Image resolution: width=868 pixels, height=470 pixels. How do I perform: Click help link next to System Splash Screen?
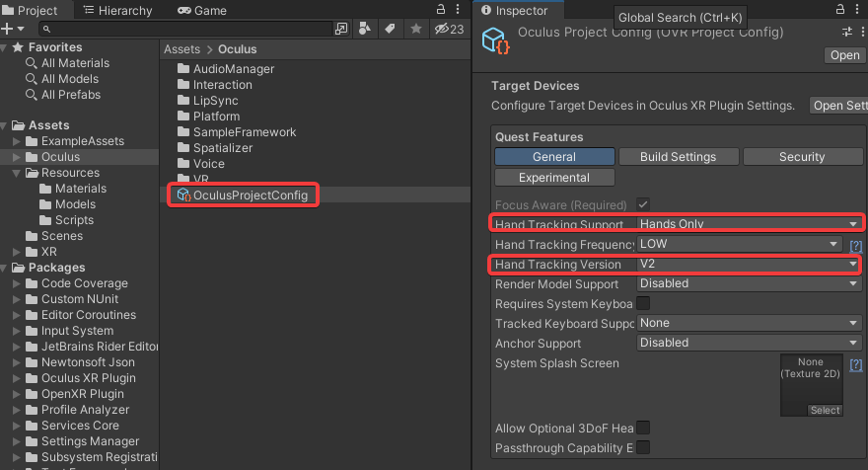tap(856, 364)
